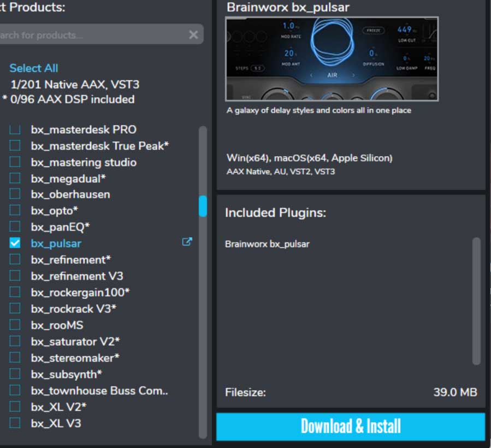The width and height of the screenshot is (491, 448).
Task: Click the 39.0 MB filesize value
Action: (455, 392)
